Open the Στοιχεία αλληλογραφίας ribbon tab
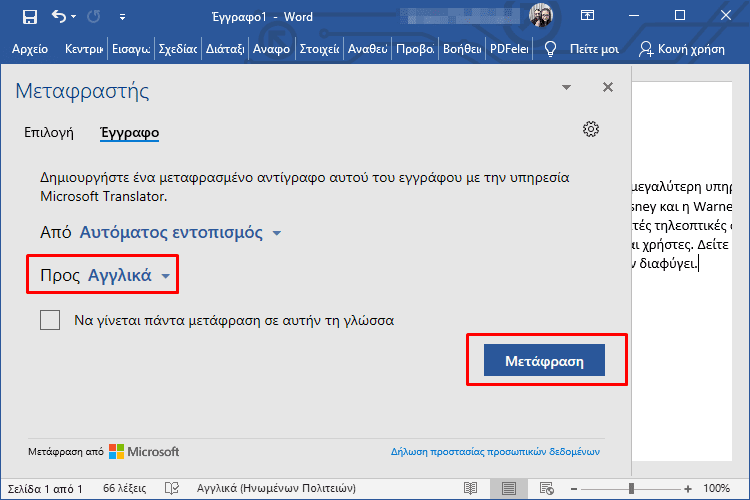This screenshot has width=750, height=500. (319, 49)
